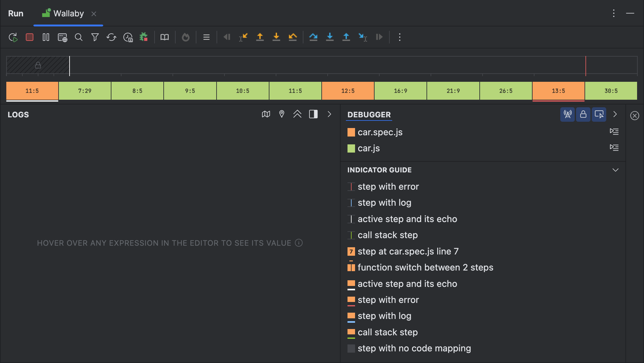Toggle the debugger lock button

583,114
